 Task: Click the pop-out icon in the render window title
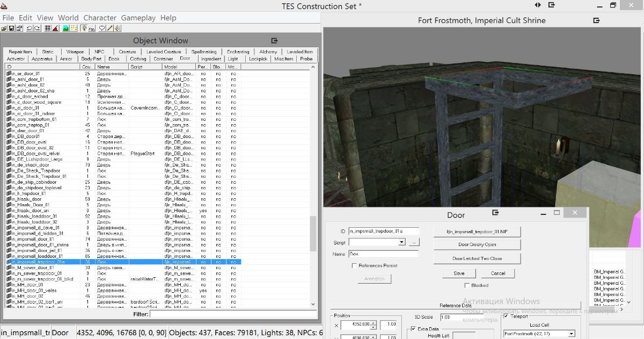pyautogui.click(x=596, y=20)
